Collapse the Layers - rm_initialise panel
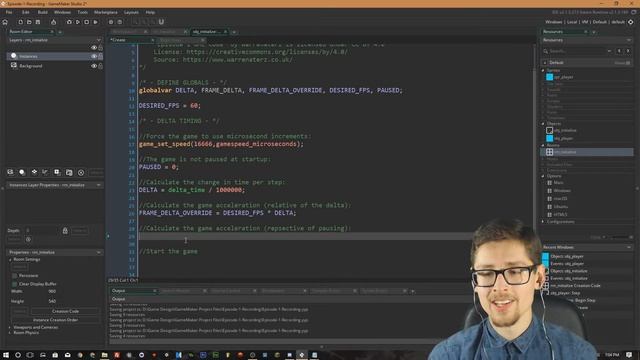Viewport: 640px width, 360px height. pyautogui.click(x=98, y=40)
